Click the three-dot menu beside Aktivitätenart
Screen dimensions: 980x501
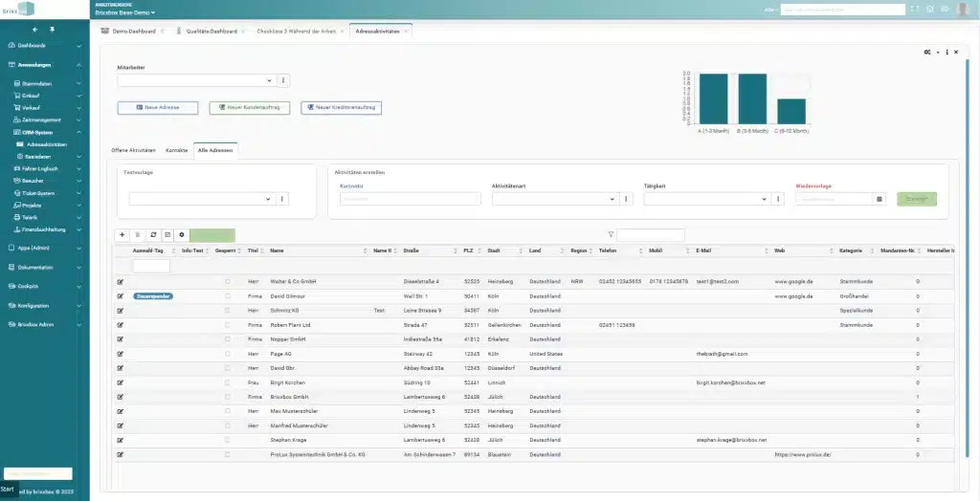tap(626, 199)
